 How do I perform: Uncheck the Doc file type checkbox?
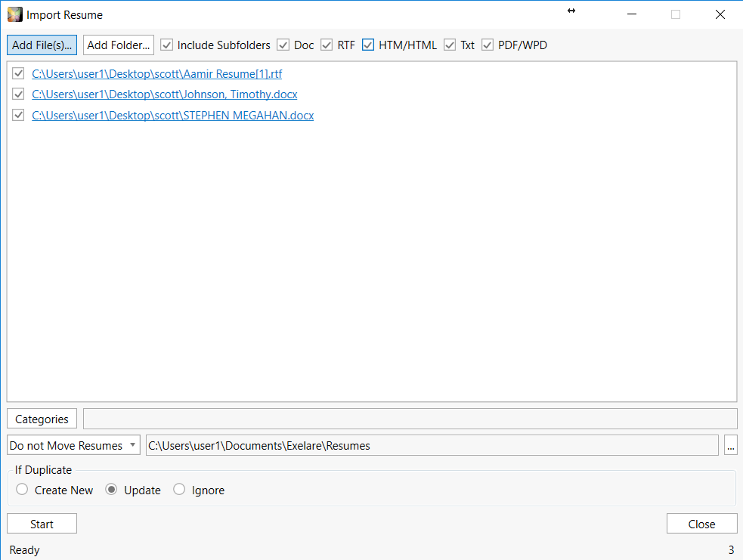(x=283, y=45)
